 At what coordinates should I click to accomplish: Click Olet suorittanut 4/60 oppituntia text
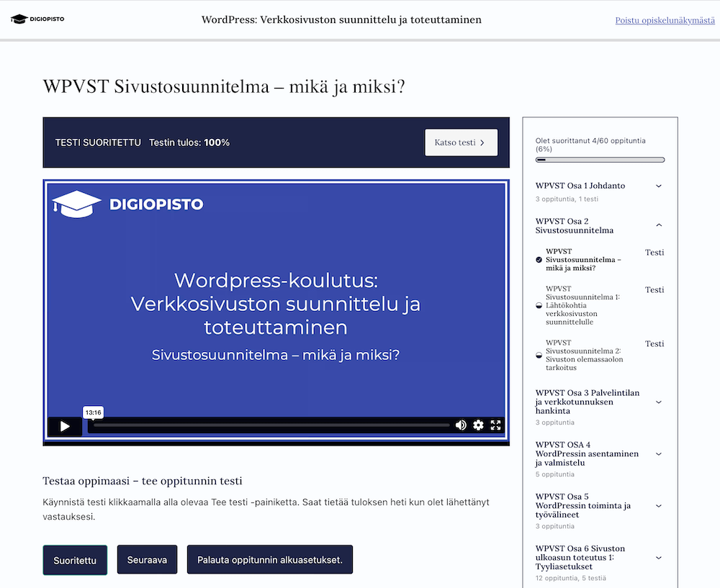[x=590, y=145]
